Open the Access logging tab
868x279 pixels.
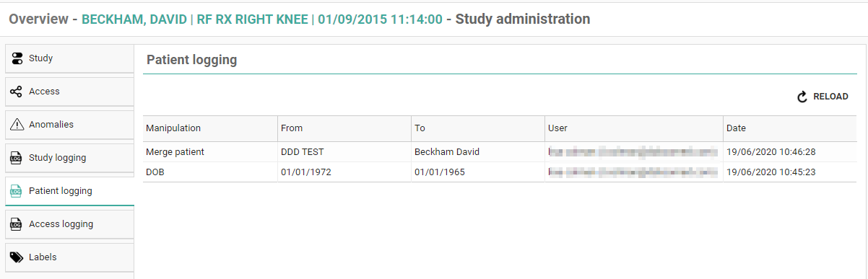(69, 224)
